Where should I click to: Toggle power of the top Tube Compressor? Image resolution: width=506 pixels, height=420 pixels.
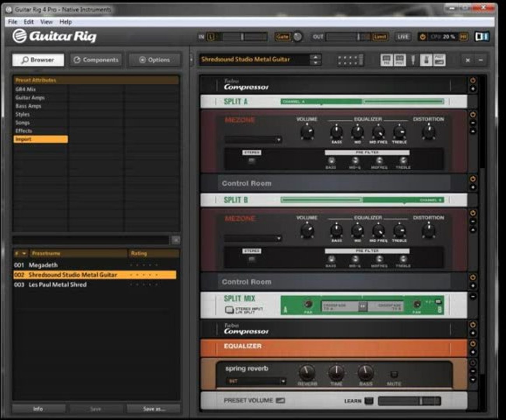pos(473,80)
